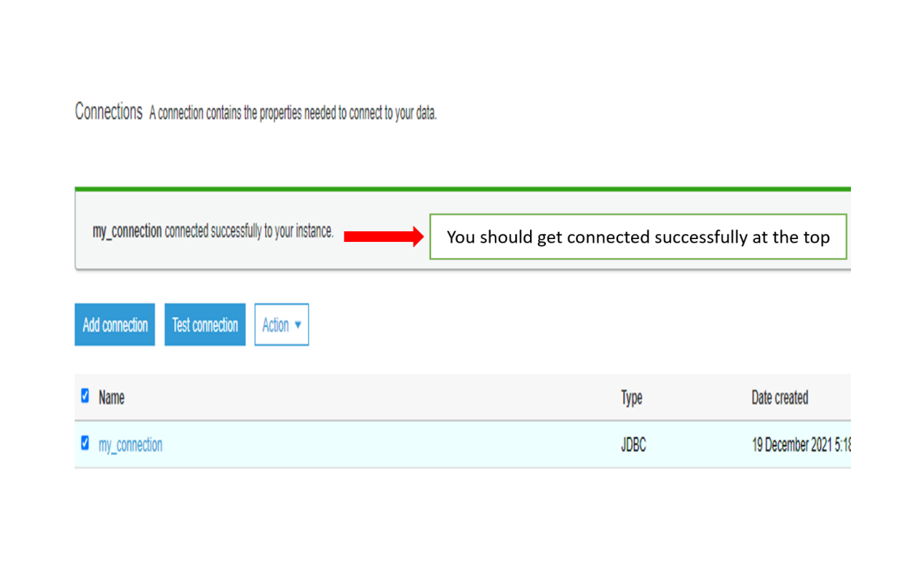The width and height of the screenshot is (924, 587).
Task: Uncheck the my_connection row checkbox
Action: click(x=85, y=443)
